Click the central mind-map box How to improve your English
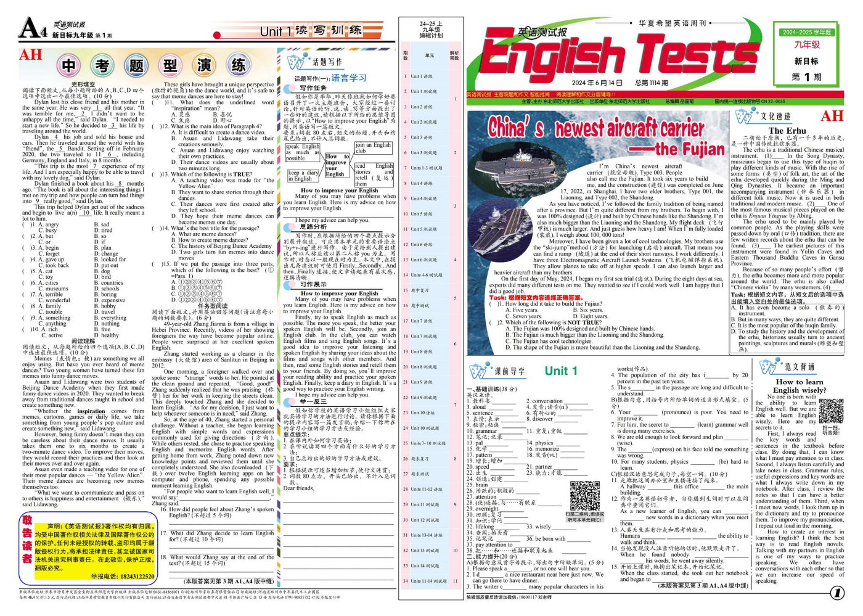The height and width of the screenshot is (616, 863). (335, 166)
